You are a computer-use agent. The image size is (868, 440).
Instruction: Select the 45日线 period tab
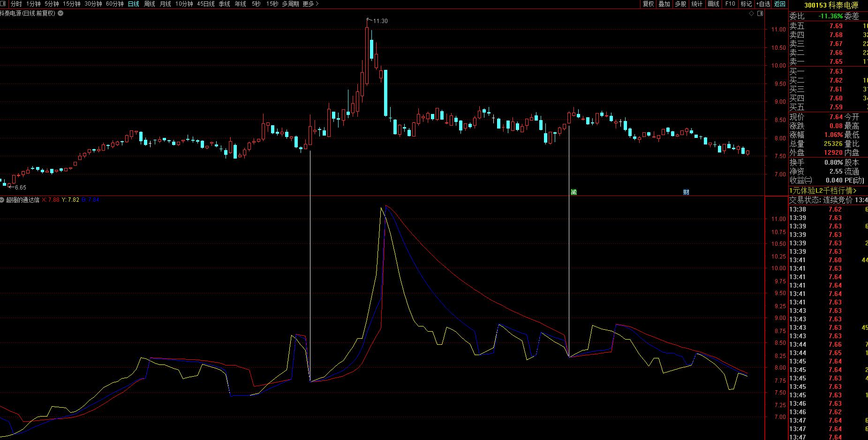(x=206, y=4)
